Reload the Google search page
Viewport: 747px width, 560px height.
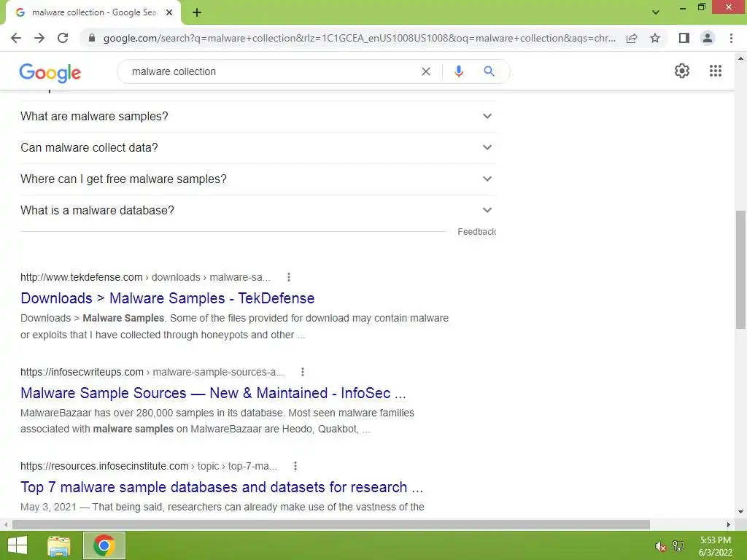click(63, 38)
